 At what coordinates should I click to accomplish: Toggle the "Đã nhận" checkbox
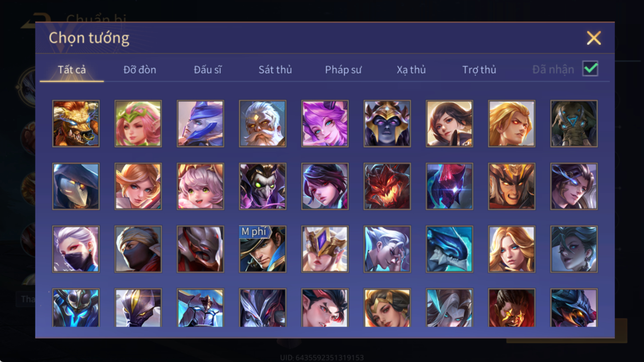590,69
